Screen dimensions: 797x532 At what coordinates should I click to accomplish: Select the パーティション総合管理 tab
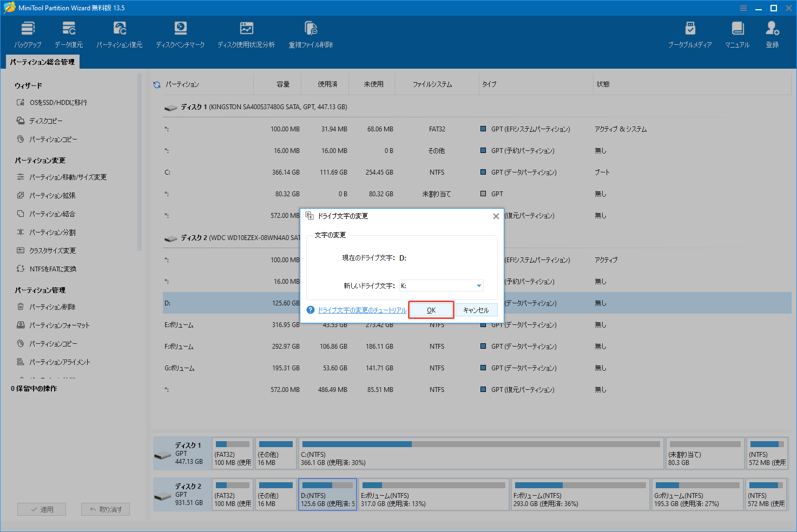click(x=42, y=62)
